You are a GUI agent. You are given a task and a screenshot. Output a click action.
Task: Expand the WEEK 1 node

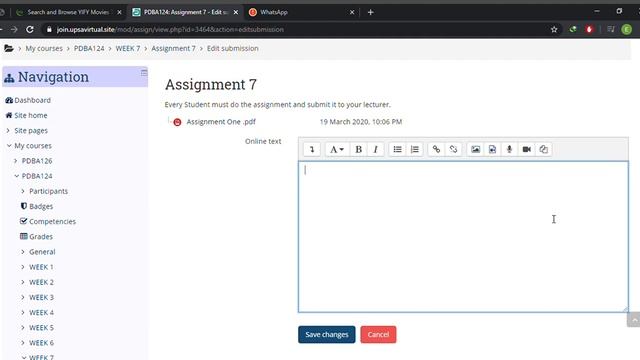23,267
